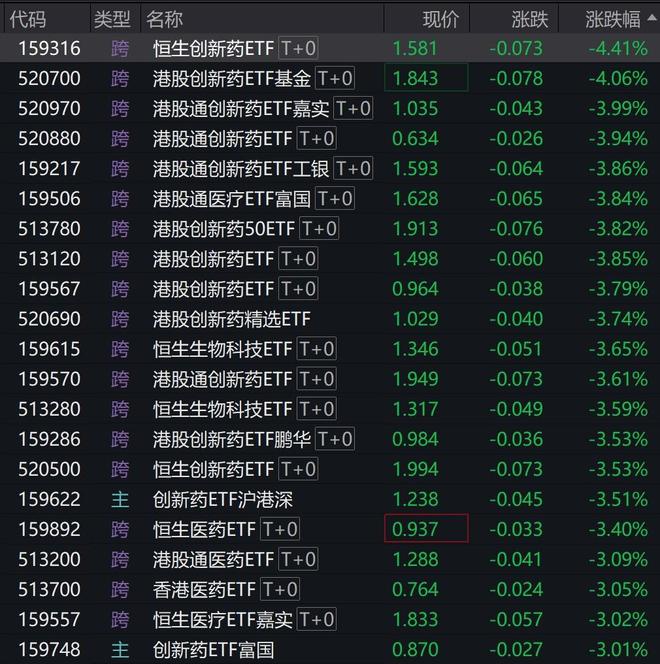The height and width of the screenshot is (664, 660).
Task: Open 港股通创新药ETF嘉实 name
Action: [241, 108]
